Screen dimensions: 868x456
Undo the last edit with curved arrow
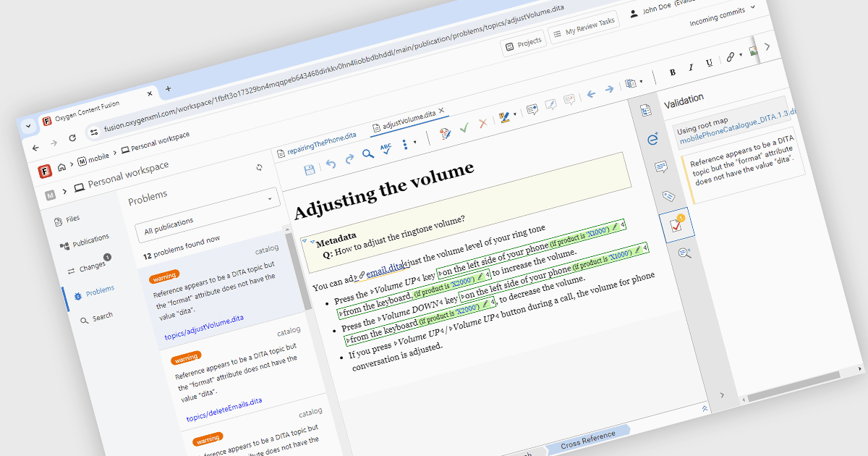(x=331, y=164)
